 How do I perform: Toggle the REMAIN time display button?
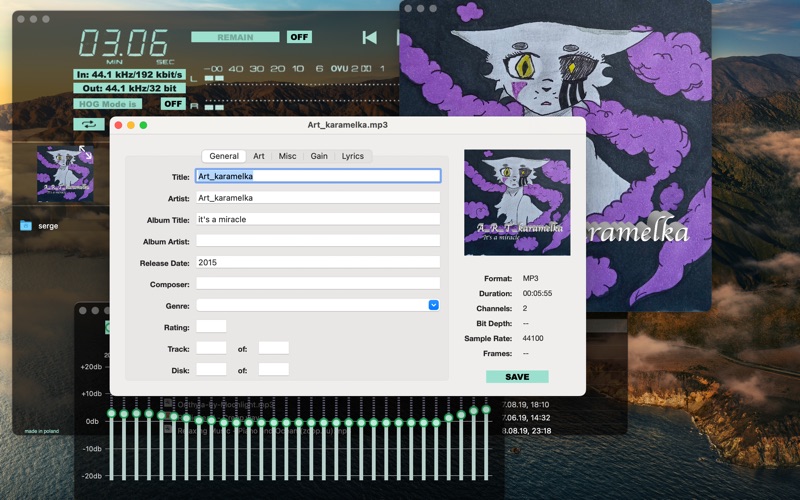235,37
